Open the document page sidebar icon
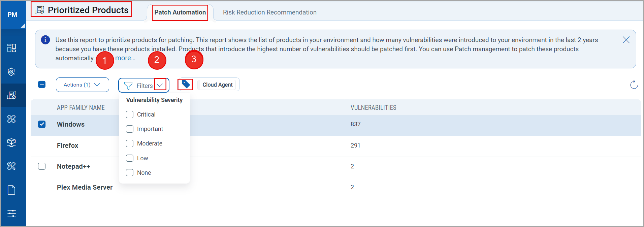This screenshot has width=644, height=227. coord(11,190)
